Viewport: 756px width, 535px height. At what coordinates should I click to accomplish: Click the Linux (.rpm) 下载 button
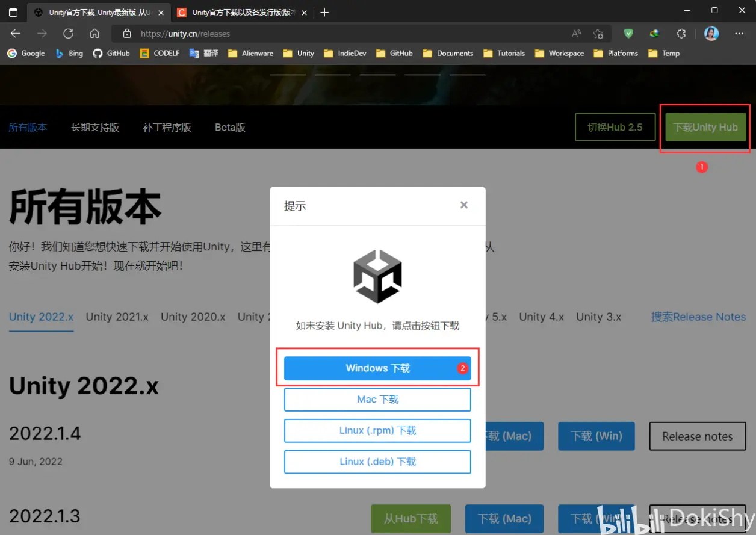pyautogui.click(x=377, y=431)
